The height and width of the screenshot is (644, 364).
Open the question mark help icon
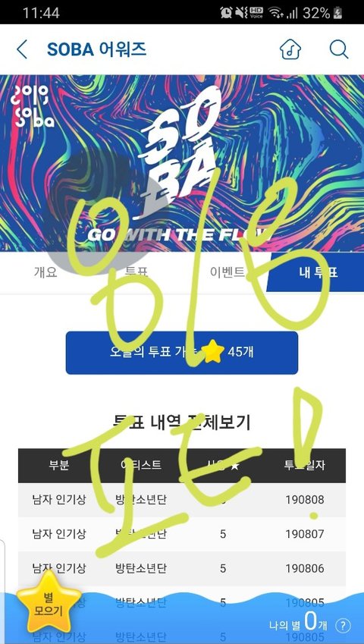click(x=343, y=626)
